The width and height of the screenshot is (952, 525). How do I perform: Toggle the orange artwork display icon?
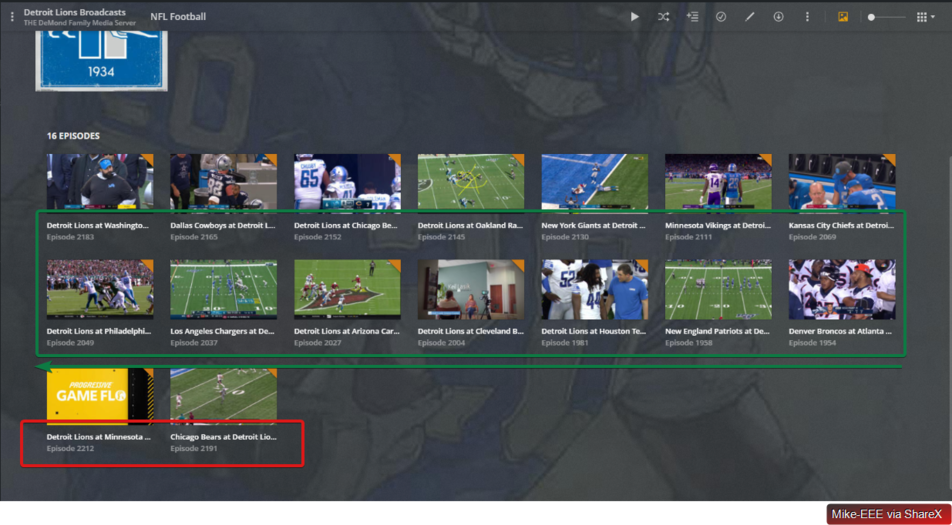pos(843,17)
